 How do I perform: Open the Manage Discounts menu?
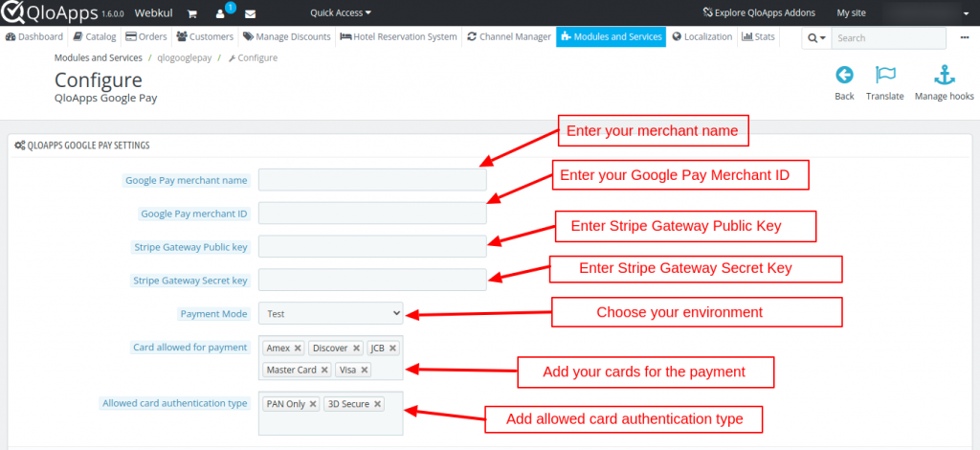(x=287, y=37)
